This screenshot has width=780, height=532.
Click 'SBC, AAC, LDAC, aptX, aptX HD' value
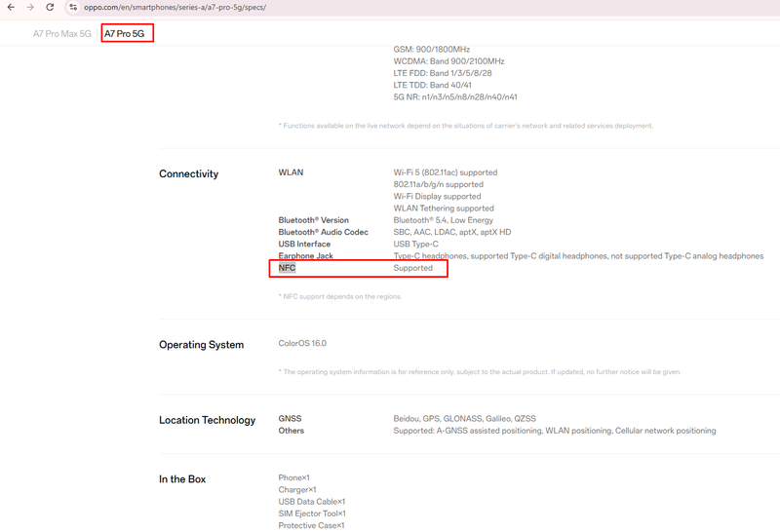click(x=452, y=232)
